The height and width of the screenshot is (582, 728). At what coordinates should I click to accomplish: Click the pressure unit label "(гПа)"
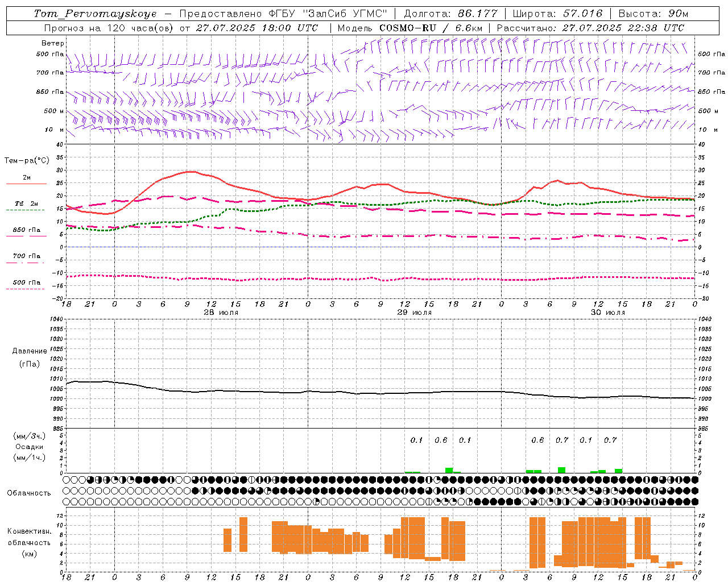click(x=30, y=364)
